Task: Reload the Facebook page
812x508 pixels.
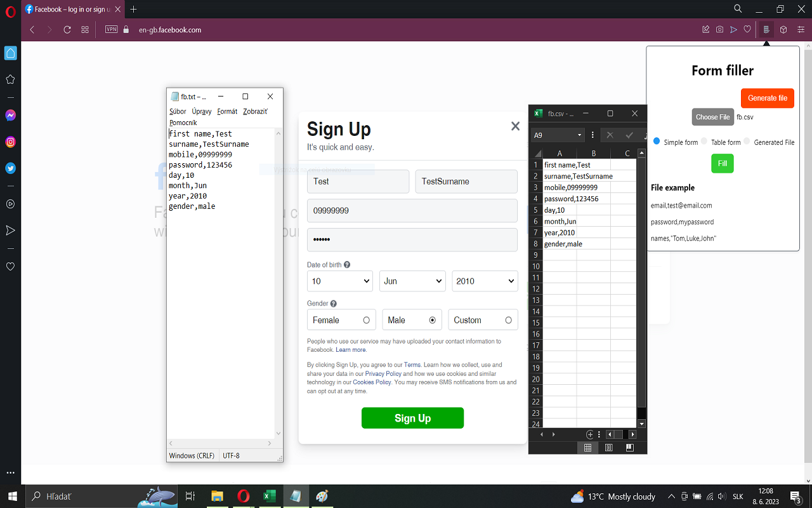Action: coord(67,30)
